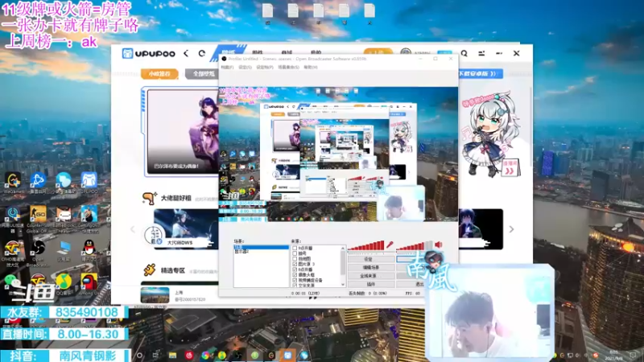Open NetEase UU accelerator shortcut
The height and width of the screenshot is (362, 644).
(13, 214)
